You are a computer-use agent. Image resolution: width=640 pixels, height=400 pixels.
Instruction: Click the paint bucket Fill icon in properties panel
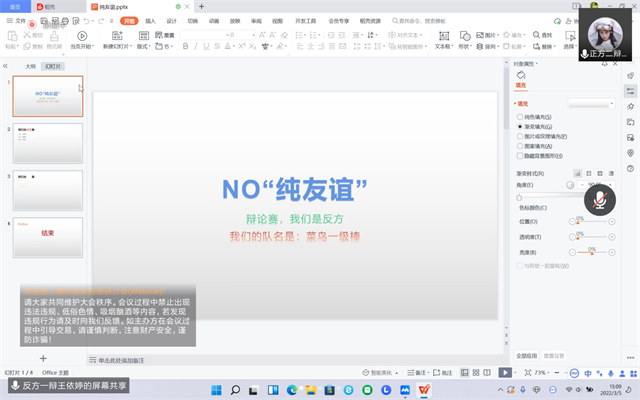(521, 75)
